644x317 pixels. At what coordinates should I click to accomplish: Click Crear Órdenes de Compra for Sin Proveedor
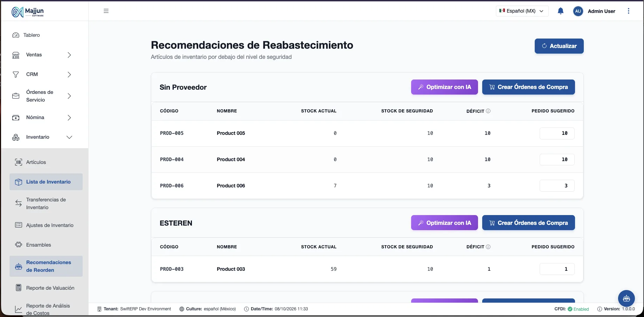[528, 87]
